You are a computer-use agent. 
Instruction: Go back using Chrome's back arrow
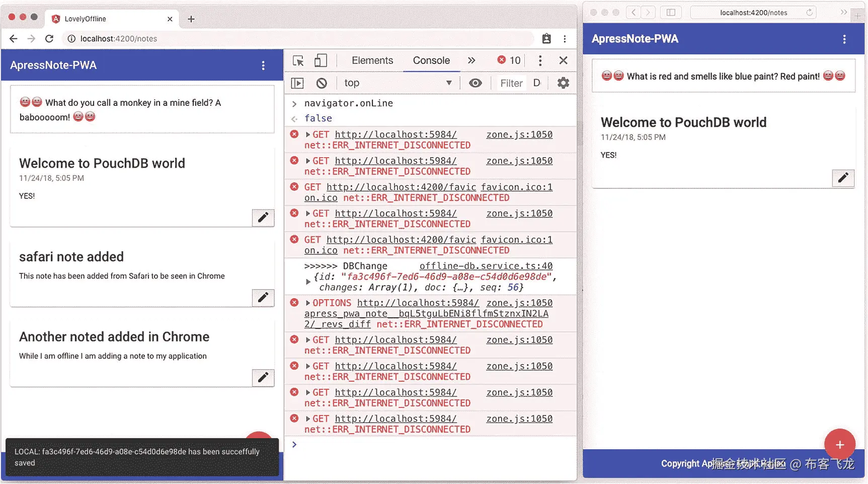(x=14, y=39)
